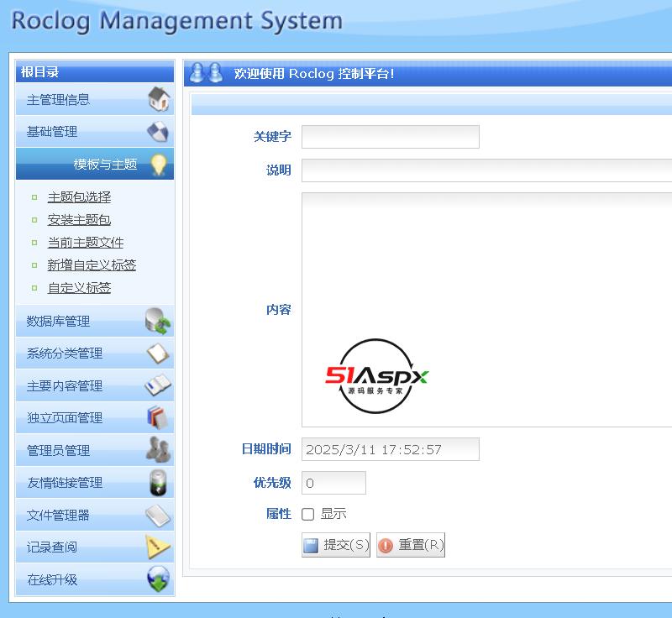The image size is (672, 618).
Task: Submit the form with 提交(S)
Action: [335, 545]
